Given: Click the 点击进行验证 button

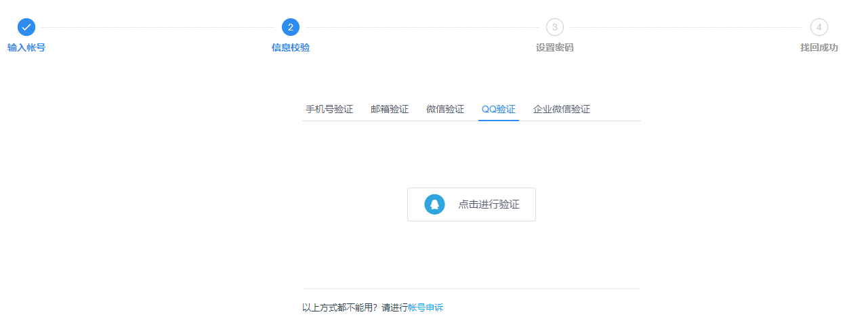Looking at the screenshot, I should pos(472,204).
